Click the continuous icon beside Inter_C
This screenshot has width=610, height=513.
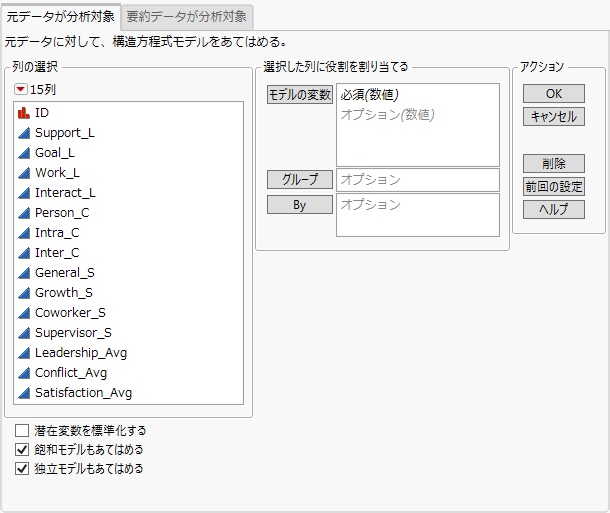[24, 253]
